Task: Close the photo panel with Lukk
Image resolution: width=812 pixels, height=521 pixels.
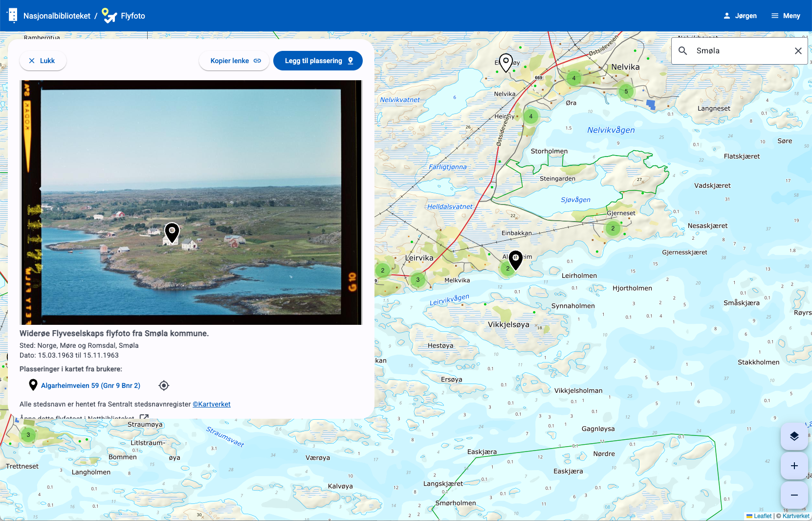Action: [x=43, y=61]
